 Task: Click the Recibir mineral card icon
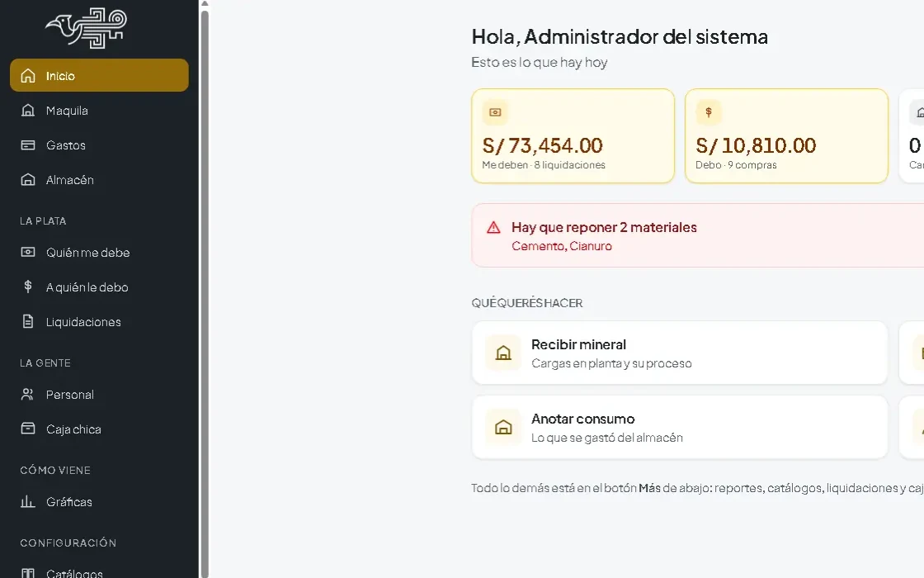click(x=503, y=353)
